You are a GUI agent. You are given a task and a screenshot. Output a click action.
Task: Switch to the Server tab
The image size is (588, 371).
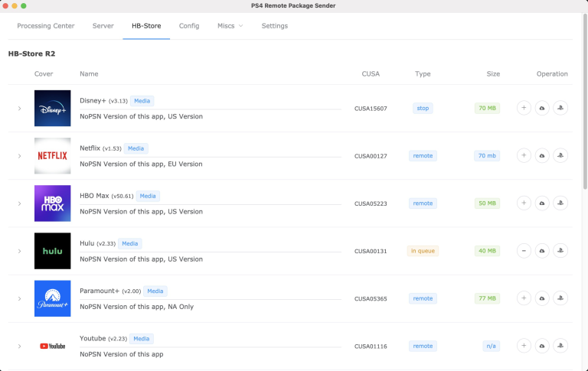[x=103, y=26]
